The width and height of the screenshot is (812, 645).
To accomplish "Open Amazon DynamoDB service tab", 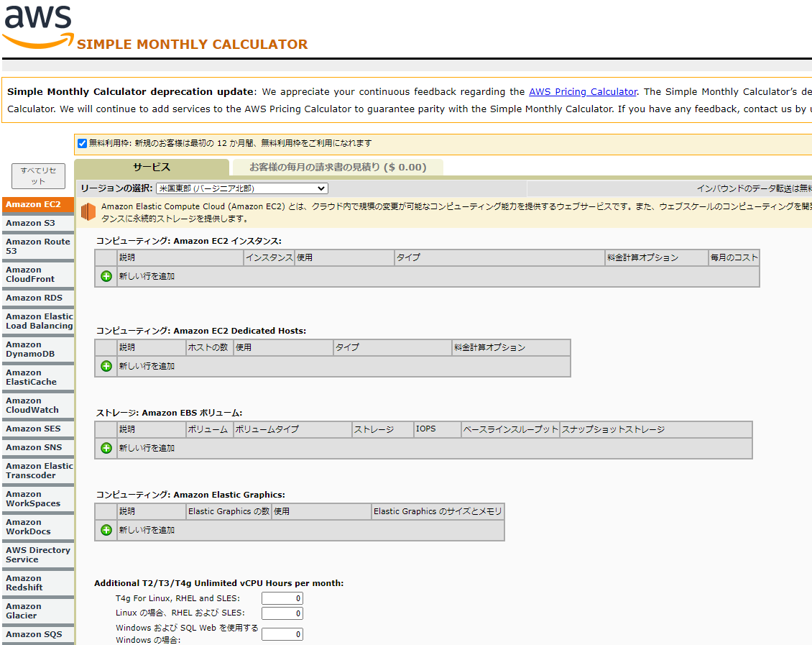I will coord(38,349).
